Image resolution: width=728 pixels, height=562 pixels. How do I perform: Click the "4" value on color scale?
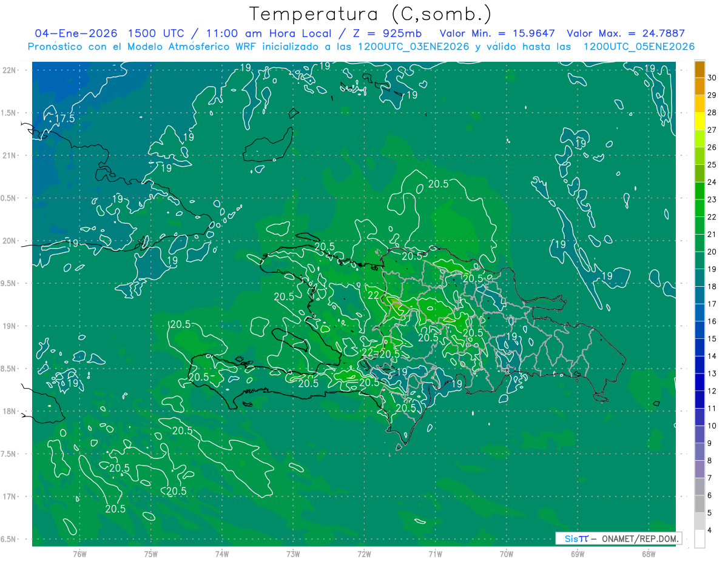[x=710, y=530]
